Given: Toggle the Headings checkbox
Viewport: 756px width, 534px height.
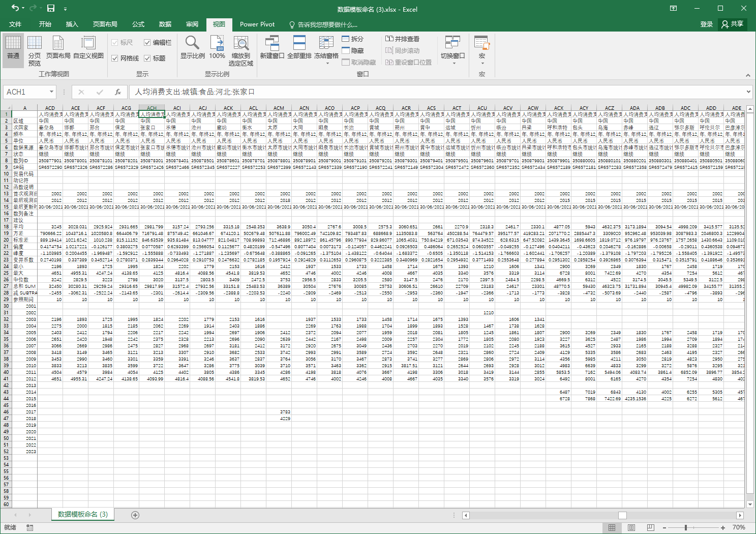Looking at the screenshot, I should click(x=147, y=58).
